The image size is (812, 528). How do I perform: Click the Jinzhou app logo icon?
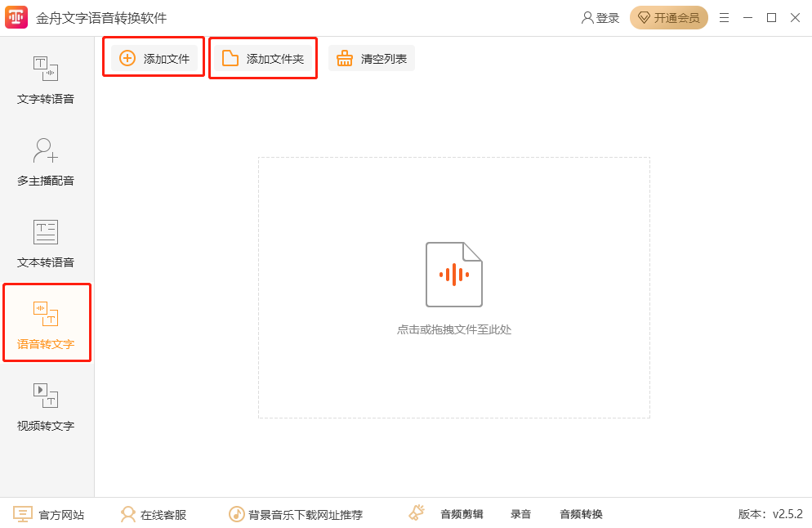tap(16, 18)
